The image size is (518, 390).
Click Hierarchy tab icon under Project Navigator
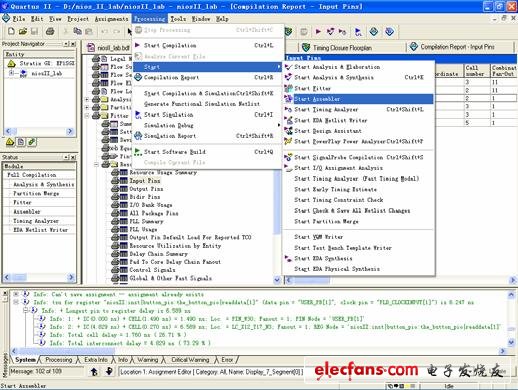pos(10,142)
